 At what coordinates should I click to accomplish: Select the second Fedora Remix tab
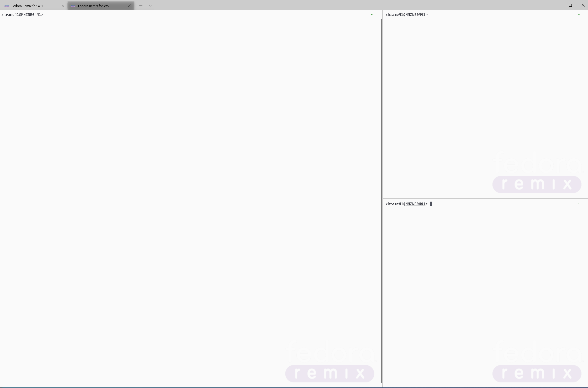tap(94, 6)
